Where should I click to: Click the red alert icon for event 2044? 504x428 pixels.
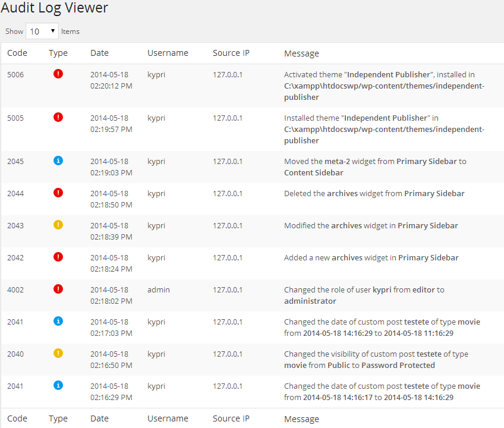click(x=58, y=193)
